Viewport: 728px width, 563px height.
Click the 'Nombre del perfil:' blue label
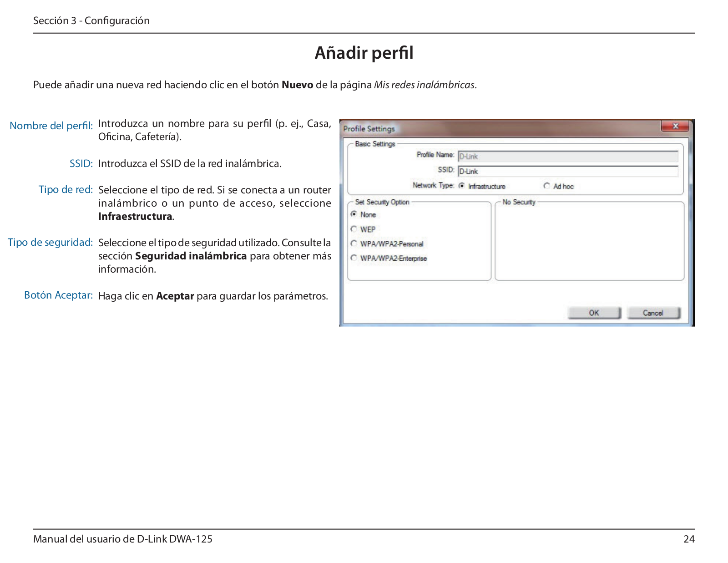pos(51,126)
